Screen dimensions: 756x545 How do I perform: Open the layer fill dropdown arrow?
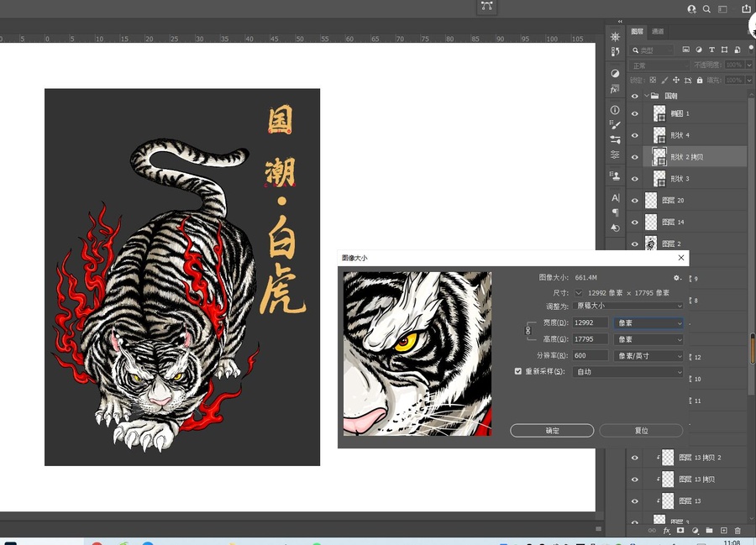pyautogui.click(x=748, y=80)
